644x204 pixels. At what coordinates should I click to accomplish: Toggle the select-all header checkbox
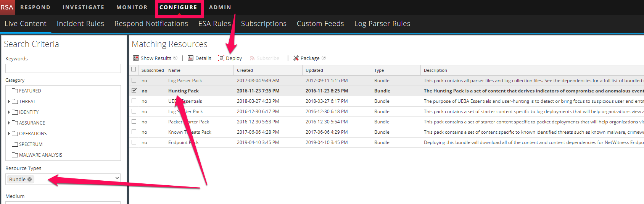coord(134,70)
